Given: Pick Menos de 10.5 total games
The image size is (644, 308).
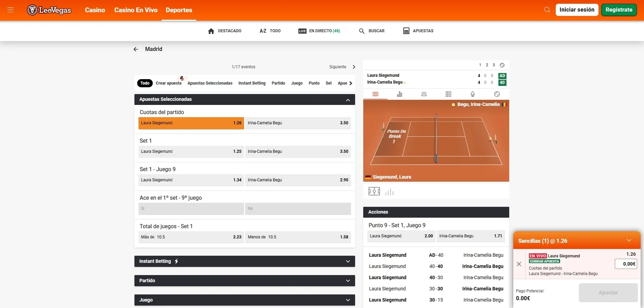Looking at the screenshot, I should 298,237.
